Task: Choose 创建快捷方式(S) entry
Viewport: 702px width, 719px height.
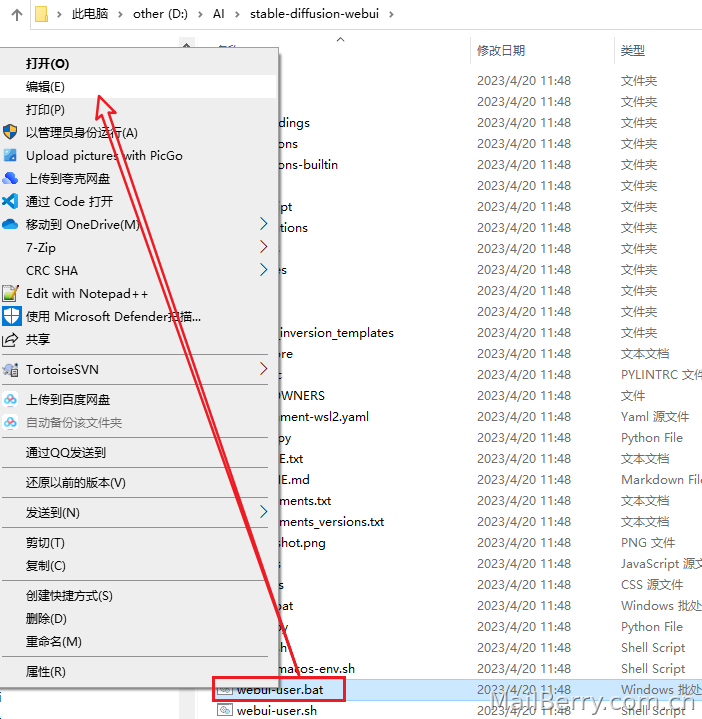Action: 138,596
